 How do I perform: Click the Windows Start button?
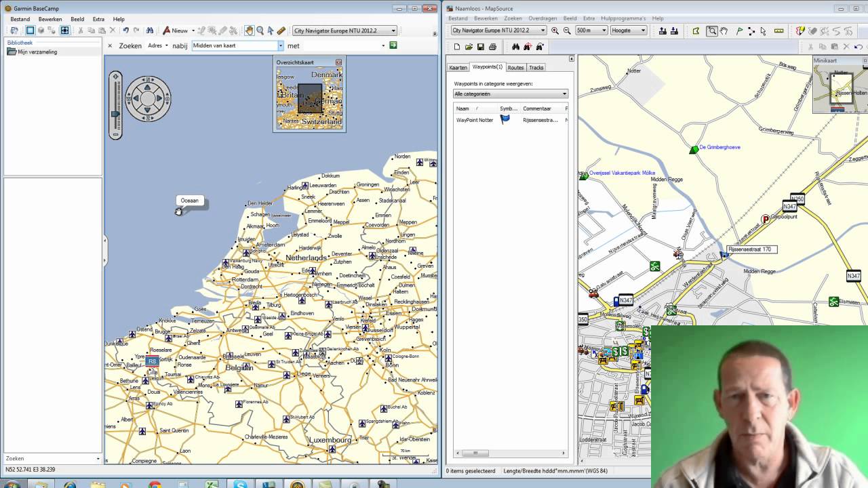pyautogui.click(x=12, y=485)
